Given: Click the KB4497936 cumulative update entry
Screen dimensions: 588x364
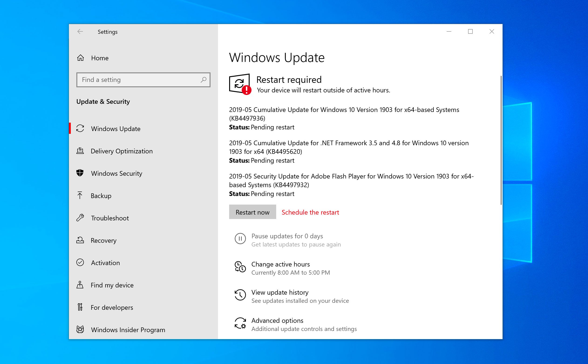Looking at the screenshot, I should point(344,118).
